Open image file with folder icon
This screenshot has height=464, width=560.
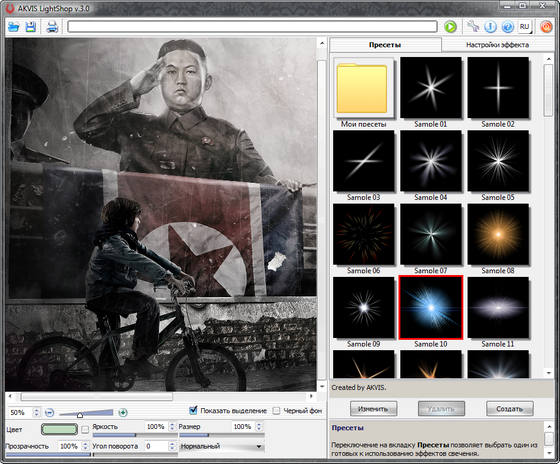pos(14,27)
